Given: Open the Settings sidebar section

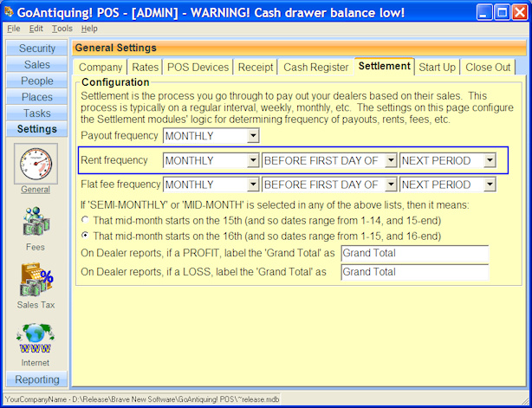Looking at the screenshot, I should coord(36,129).
